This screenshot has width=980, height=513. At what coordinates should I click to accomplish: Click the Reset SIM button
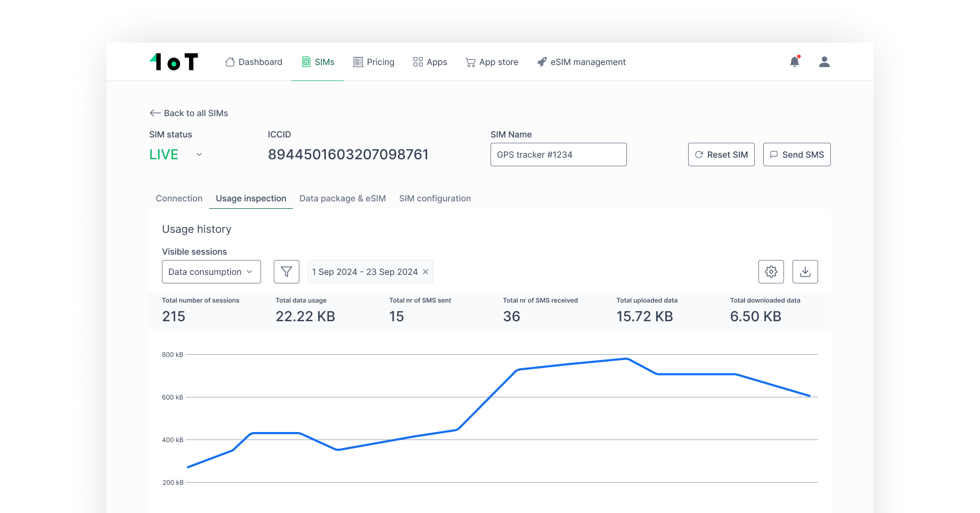click(x=721, y=154)
